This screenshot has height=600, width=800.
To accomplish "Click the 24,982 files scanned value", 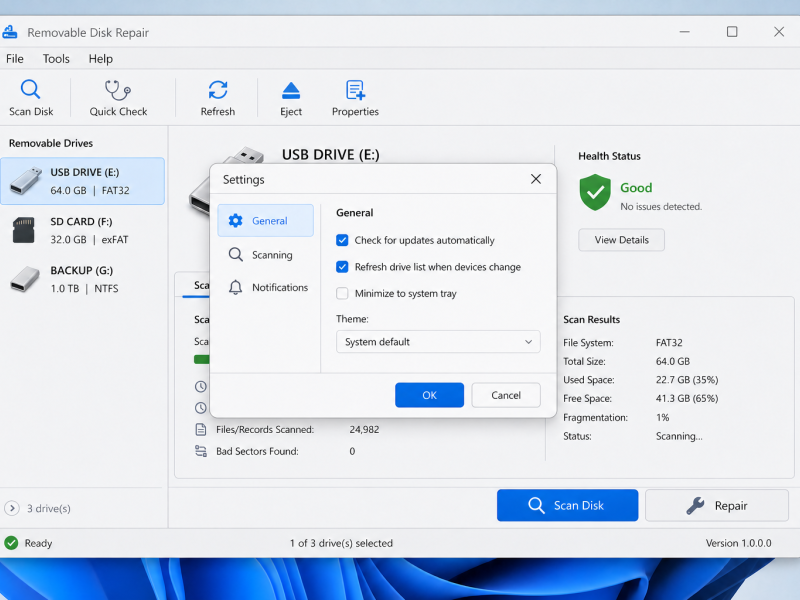I will coord(364,430).
